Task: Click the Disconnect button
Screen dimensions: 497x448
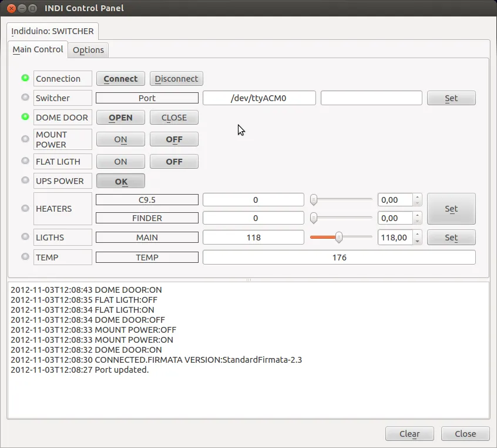Action: [x=176, y=79]
